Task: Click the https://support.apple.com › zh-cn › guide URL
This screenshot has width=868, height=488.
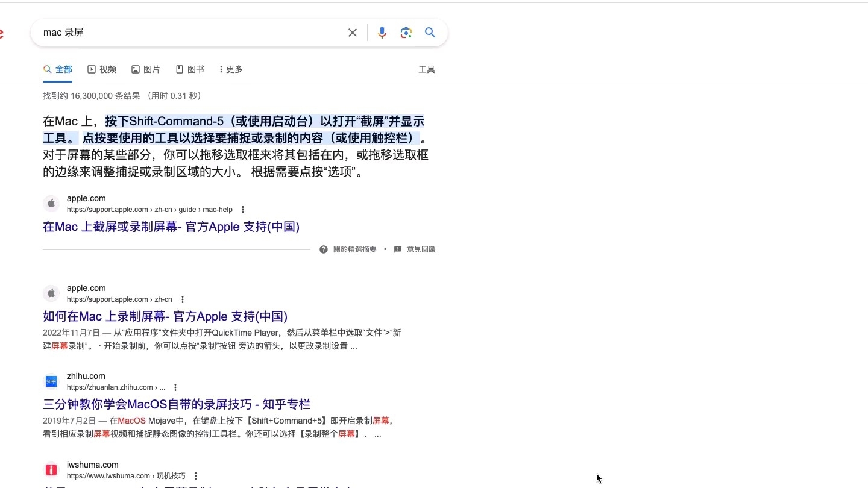Action: pyautogui.click(x=149, y=210)
